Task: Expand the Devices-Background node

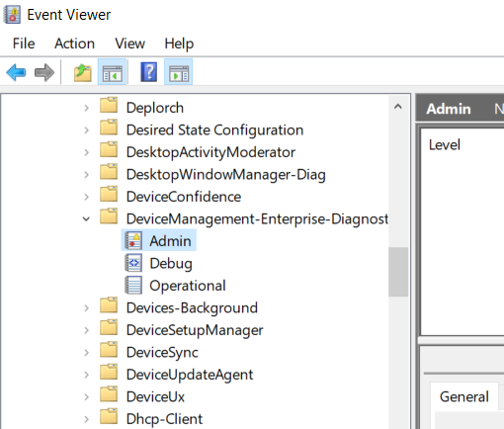Action: [x=86, y=308]
